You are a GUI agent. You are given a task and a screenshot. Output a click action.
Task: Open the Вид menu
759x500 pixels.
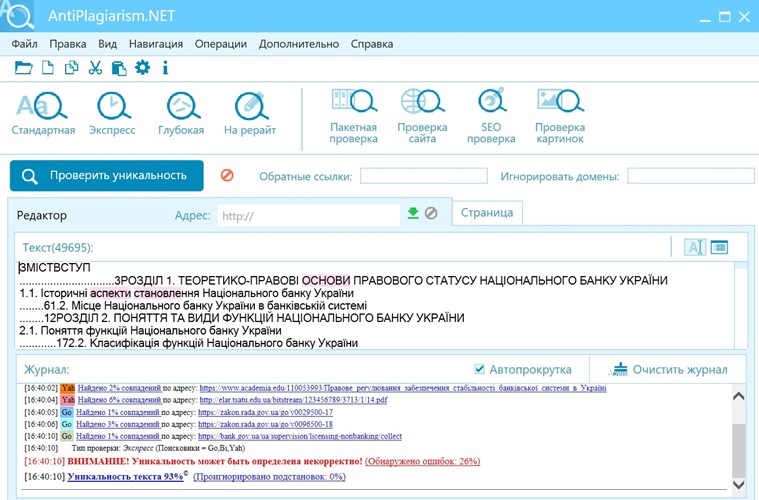pos(107,44)
